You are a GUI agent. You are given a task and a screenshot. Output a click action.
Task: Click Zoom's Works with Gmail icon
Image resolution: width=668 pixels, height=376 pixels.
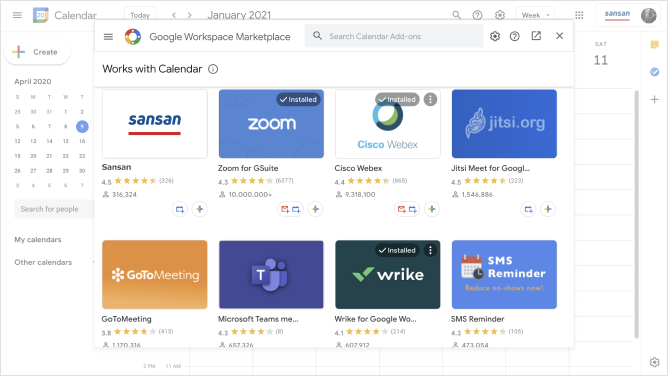pyautogui.click(x=285, y=209)
